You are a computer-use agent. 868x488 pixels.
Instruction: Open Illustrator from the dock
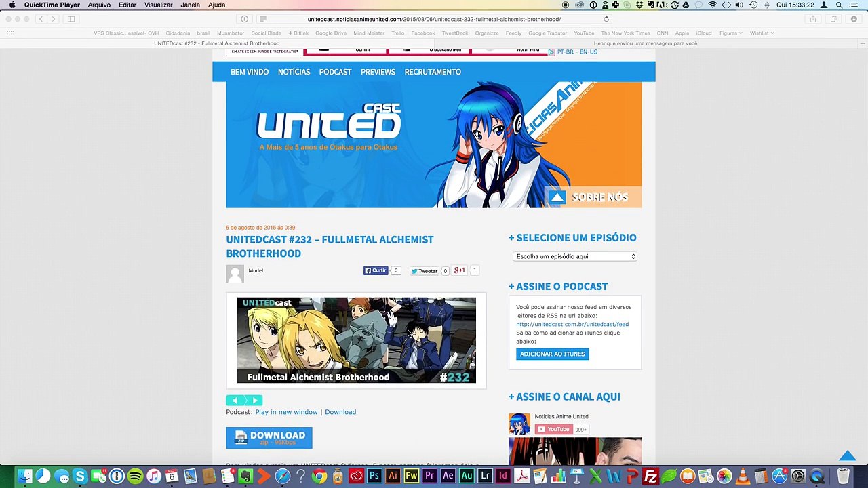click(393, 476)
